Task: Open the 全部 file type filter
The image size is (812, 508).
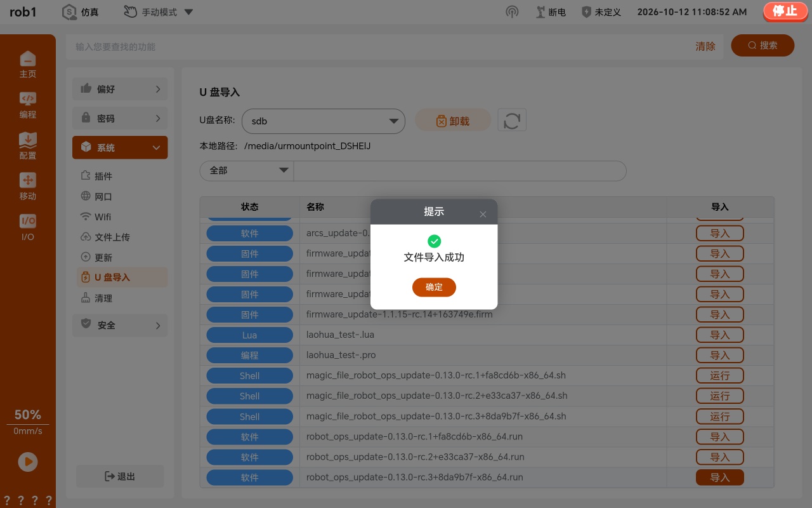Action: 247,171
